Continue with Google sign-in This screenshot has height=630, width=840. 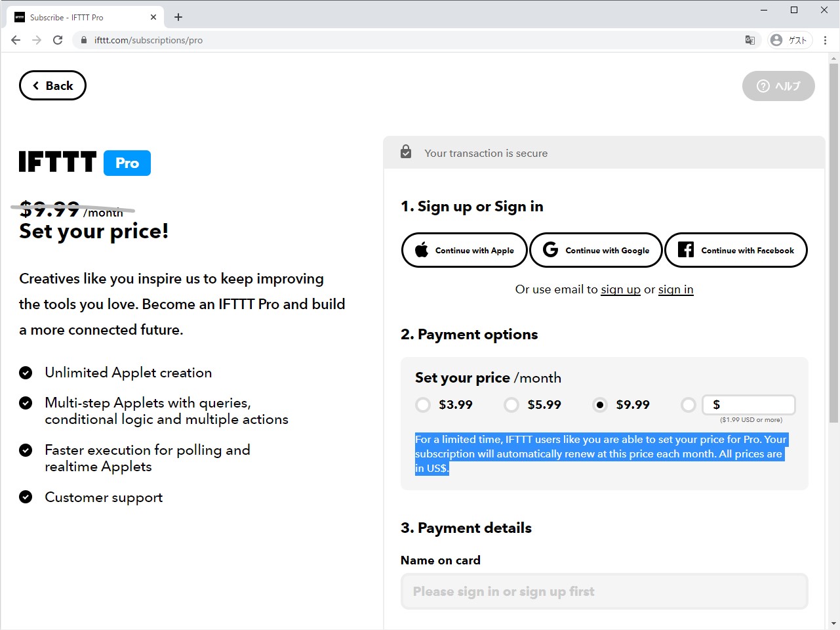click(x=596, y=250)
